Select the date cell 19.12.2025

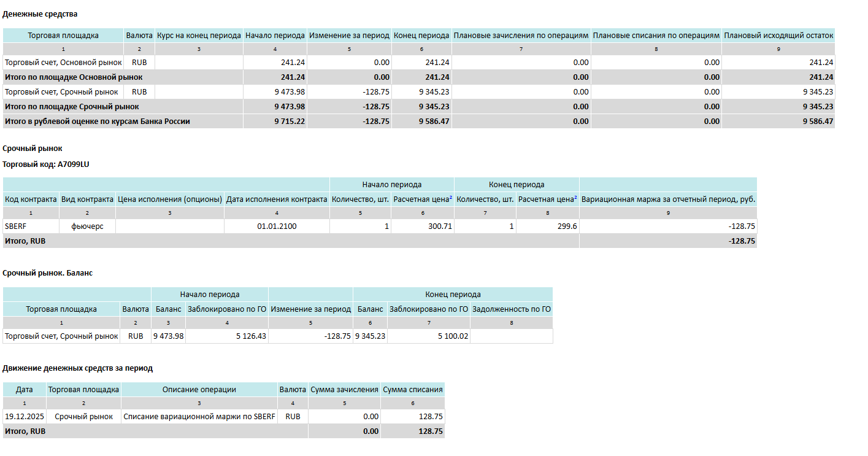[25, 417]
